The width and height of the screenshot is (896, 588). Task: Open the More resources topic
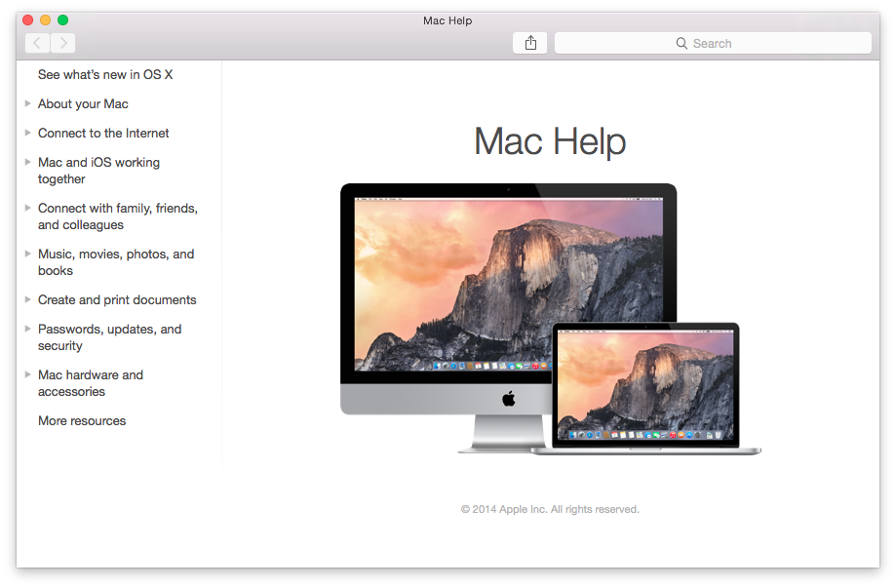pos(82,421)
